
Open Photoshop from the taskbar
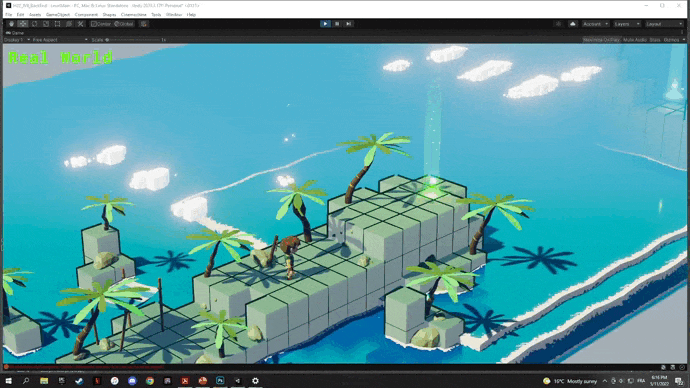[220, 381]
